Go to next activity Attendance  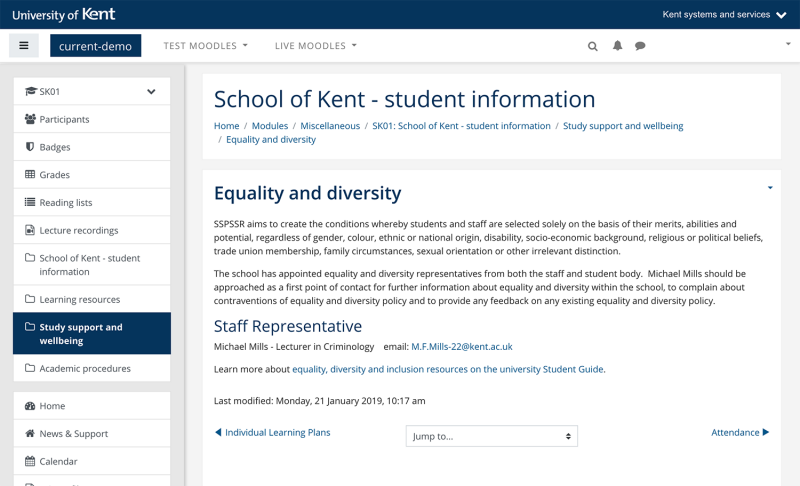click(740, 432)
